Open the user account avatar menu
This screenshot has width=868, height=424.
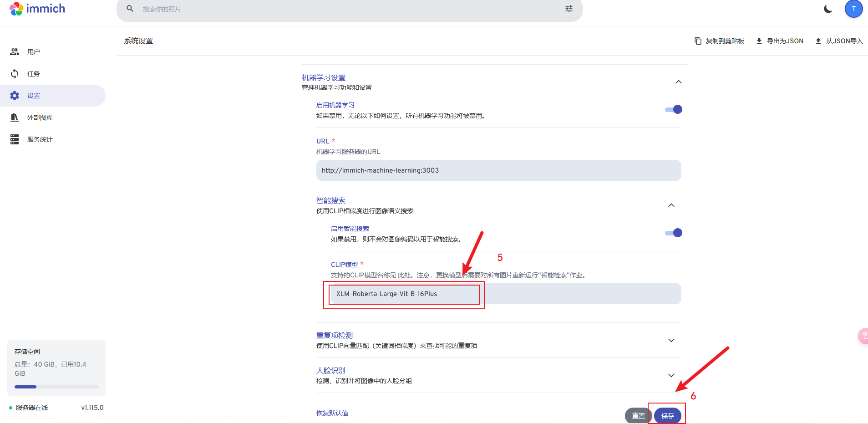pyautogui.click(x=853, y=9)
